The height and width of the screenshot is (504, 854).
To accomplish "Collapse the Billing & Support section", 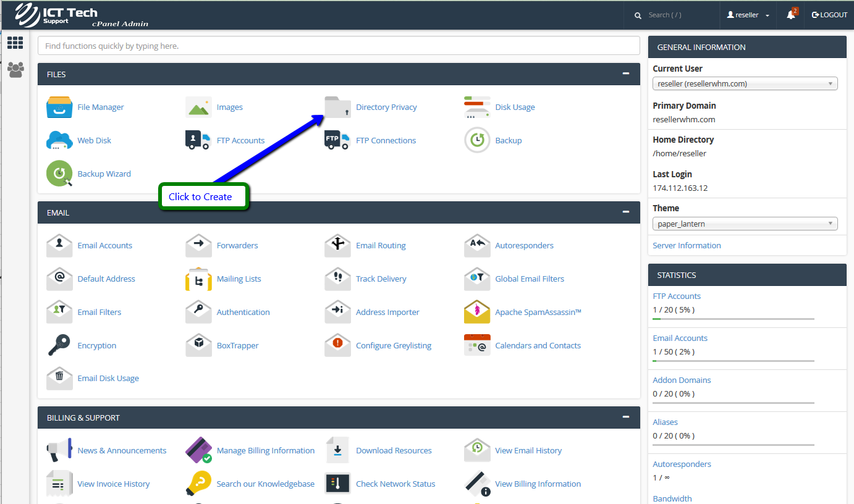I will 626,417.
